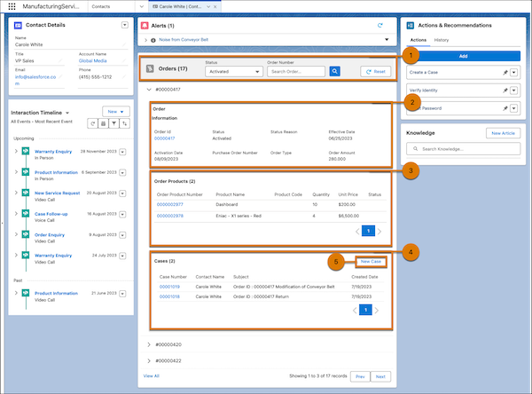Click the Actions & Recommendations panel icon
This screenshot has height=394, width=532.
pyautogui.click(x=411, y=26)
